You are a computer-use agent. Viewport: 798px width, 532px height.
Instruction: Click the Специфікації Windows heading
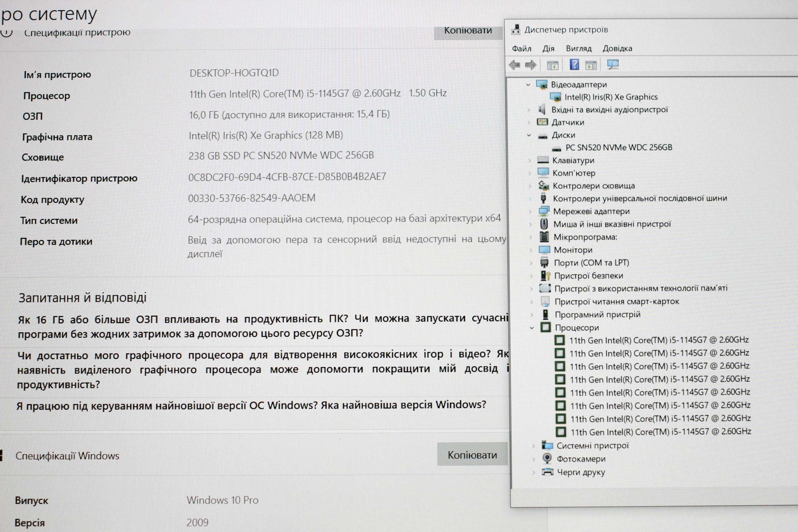pyautogui.click(x=67, y=456)
